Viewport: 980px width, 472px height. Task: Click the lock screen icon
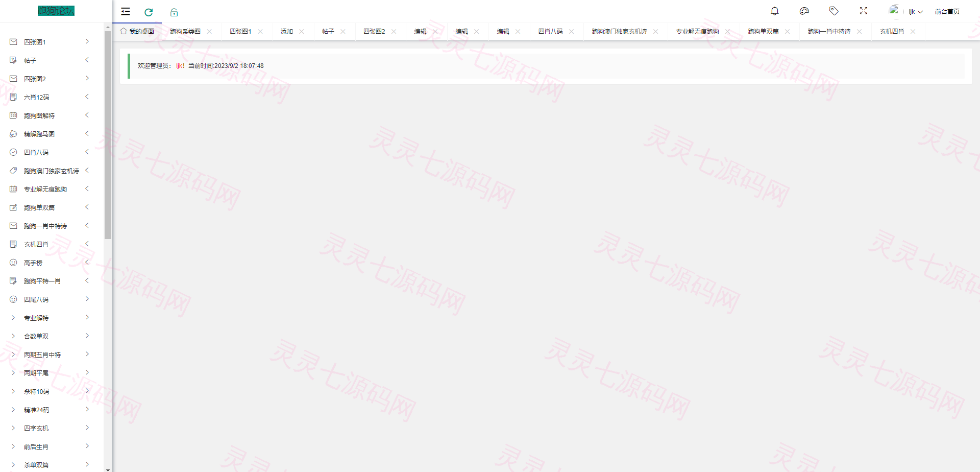174,12
